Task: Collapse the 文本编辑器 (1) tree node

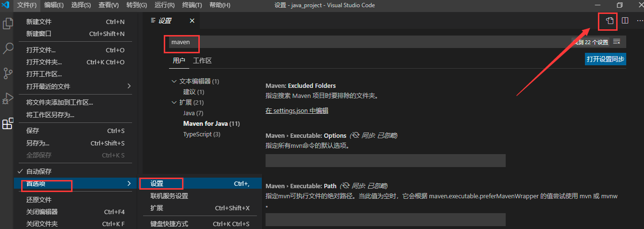Action: pos(174,81)
